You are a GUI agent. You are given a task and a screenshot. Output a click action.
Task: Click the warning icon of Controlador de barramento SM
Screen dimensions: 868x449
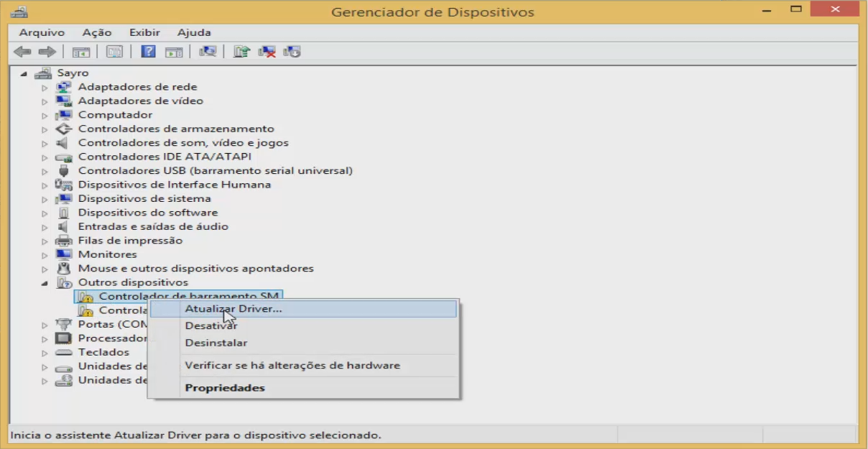86,297
